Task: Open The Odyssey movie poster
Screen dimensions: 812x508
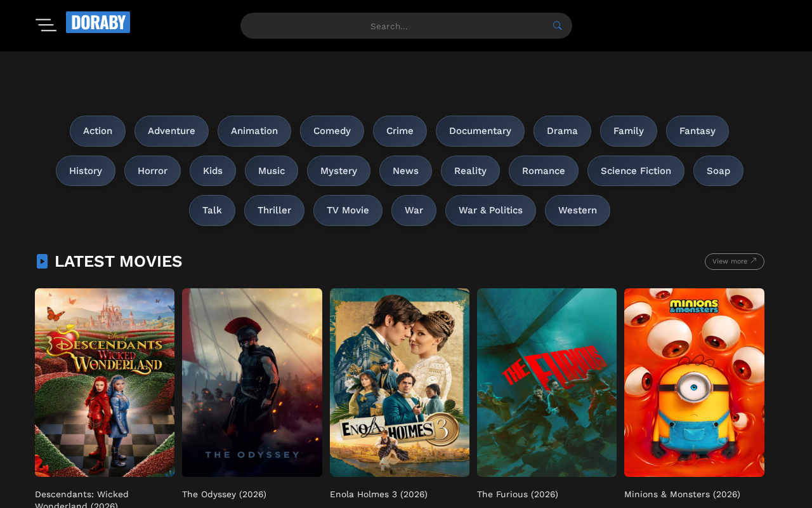Action: click(252, 382)
